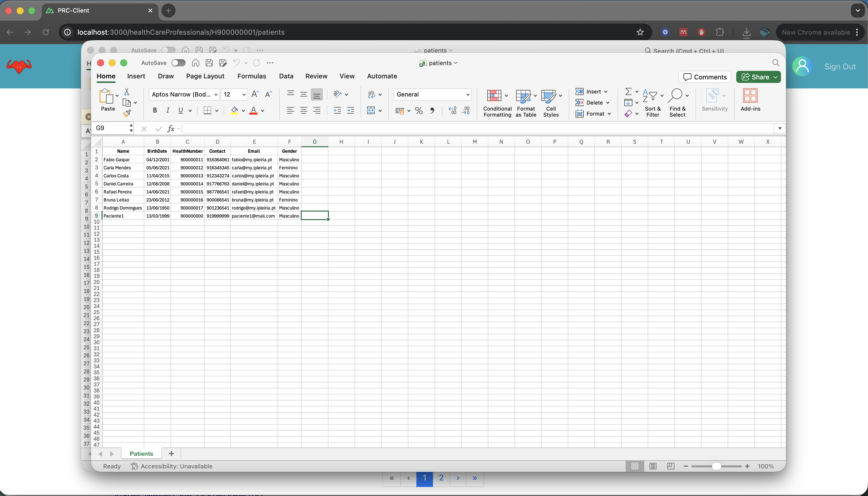Open the Comments button
This screenshot has width=868, height=496.
[705, 77]
